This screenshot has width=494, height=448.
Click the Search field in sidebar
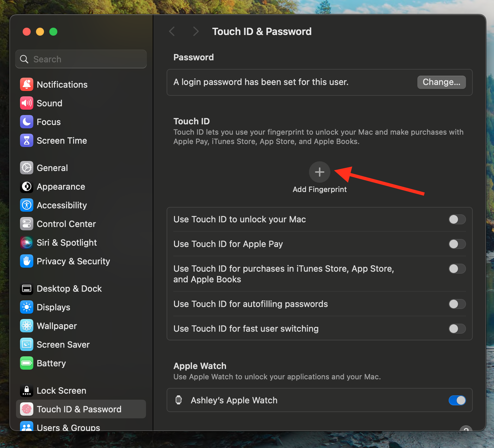click(81, 59)
